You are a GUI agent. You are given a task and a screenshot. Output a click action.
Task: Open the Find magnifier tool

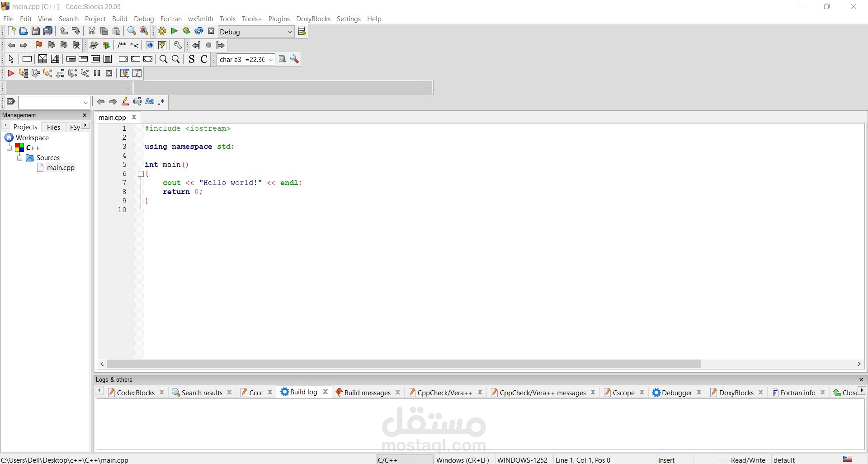[x=132, y=31]
